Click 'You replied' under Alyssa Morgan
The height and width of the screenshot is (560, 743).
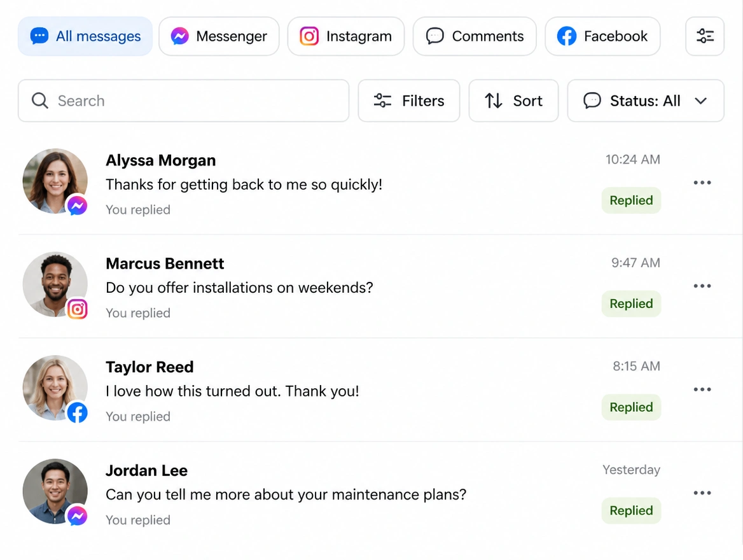tap(138, 209)
